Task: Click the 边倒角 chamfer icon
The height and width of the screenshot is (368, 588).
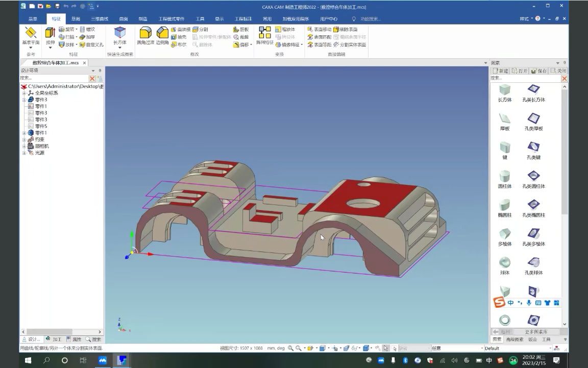Action: click(x=162, y=36)
